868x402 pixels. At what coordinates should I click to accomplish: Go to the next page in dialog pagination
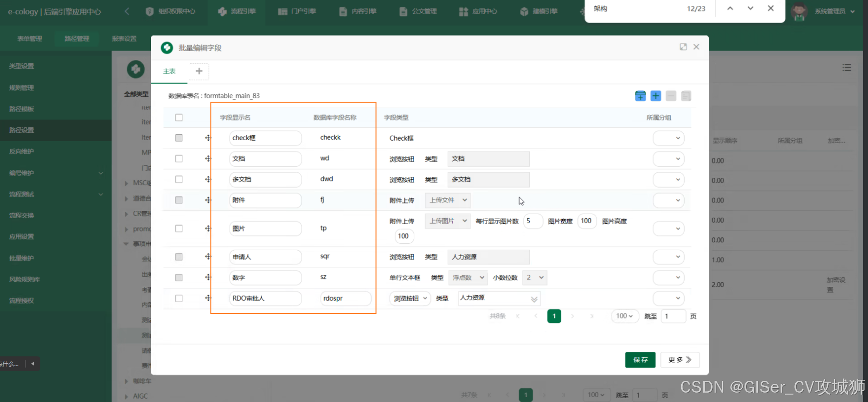[x=573, y=316]
